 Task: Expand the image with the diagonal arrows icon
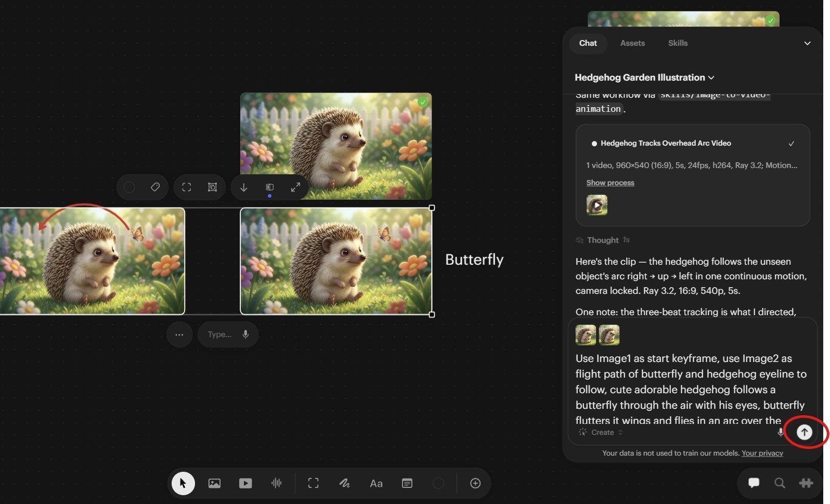[x=295, y=187]
